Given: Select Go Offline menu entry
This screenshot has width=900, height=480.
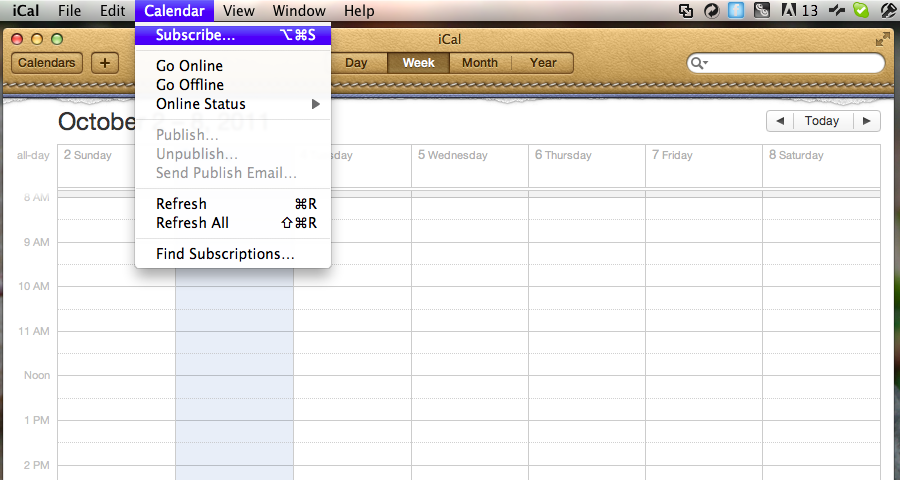Looking at the screenshot, I should click(233, 84).
